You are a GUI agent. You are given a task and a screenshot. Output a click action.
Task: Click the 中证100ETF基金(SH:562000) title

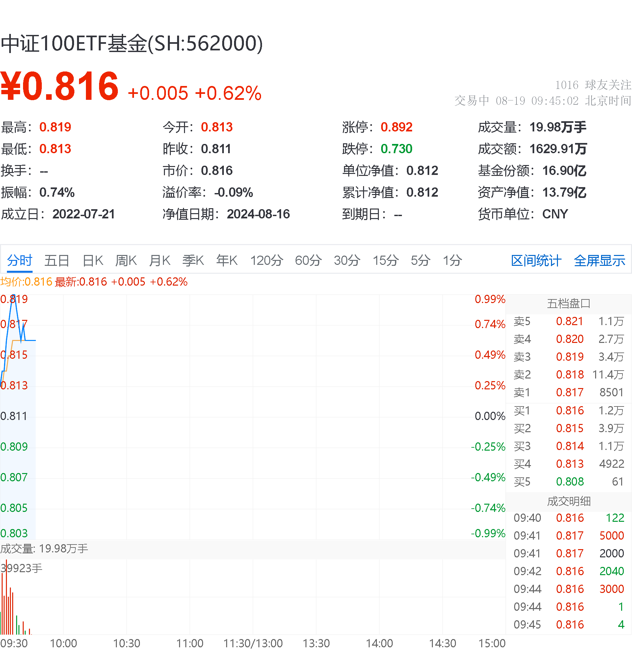pos(132,43)
